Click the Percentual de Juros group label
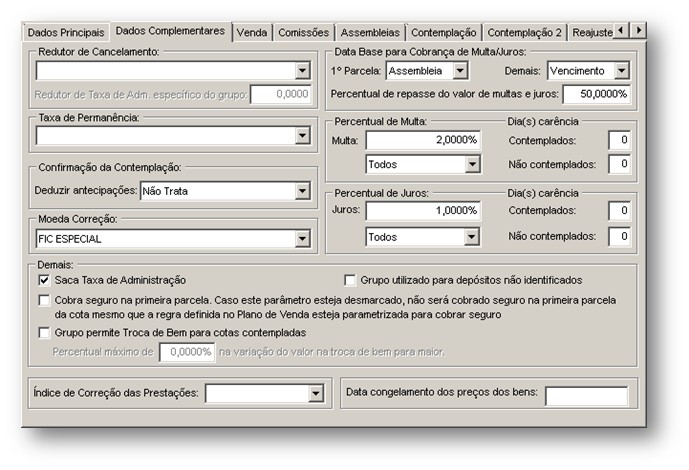This screenshot has width=689, height=470. 381,193
